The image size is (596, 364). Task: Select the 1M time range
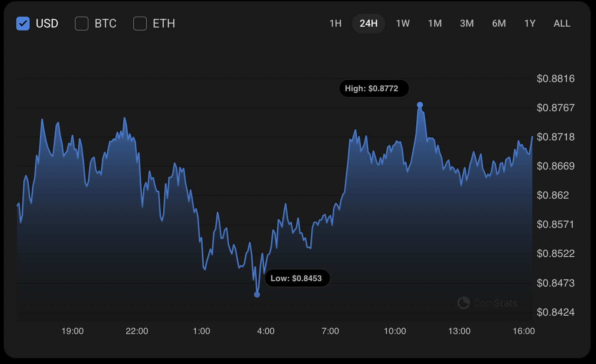pos(435,23)
